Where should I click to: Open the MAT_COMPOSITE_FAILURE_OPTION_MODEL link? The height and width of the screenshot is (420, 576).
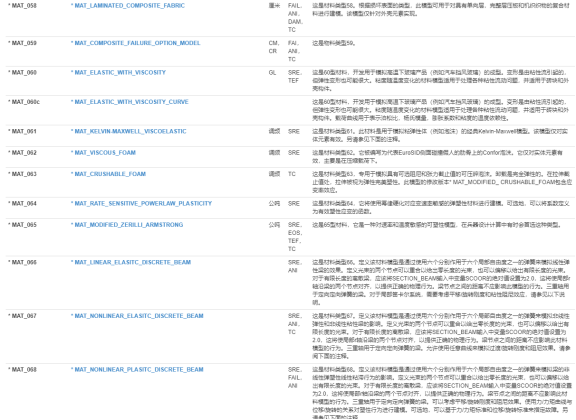136,43
